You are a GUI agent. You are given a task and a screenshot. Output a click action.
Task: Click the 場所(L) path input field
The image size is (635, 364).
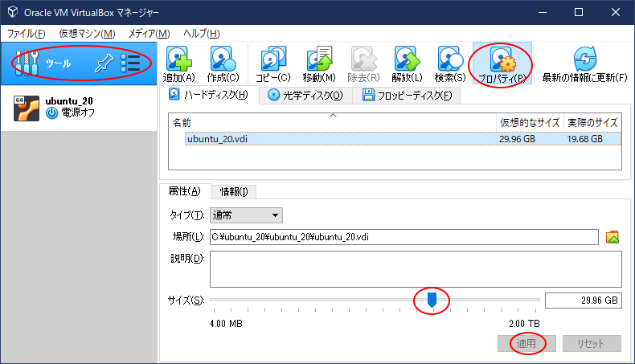point(404,237)
